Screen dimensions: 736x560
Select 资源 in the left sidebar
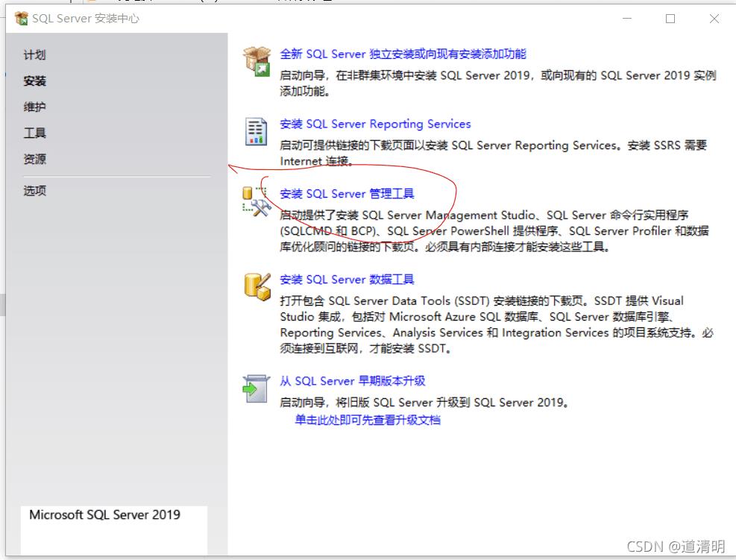point(35,159)
